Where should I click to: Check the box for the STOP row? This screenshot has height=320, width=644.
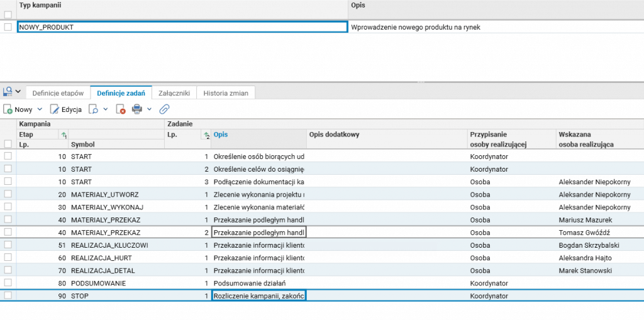pos(8,295)
